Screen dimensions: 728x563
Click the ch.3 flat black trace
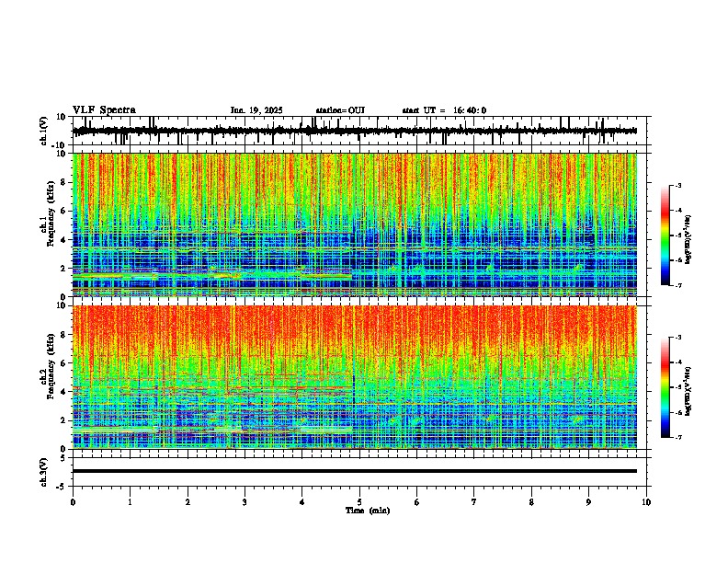coord(355,471)
